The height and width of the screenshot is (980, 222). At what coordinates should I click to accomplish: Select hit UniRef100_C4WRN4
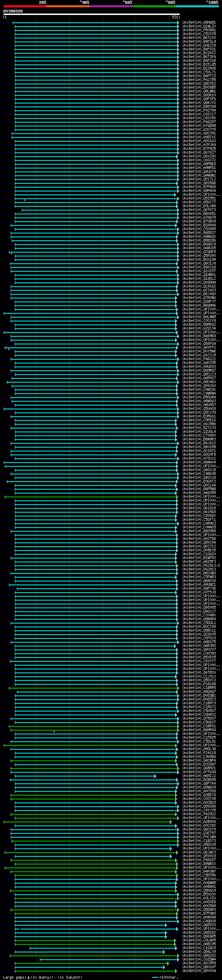[x=199, y=394]
